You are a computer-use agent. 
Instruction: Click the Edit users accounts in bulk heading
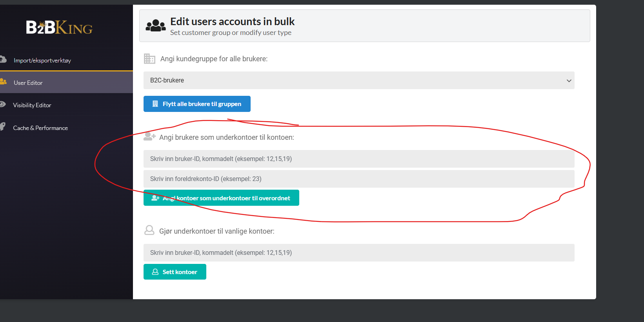click(232, 21)
